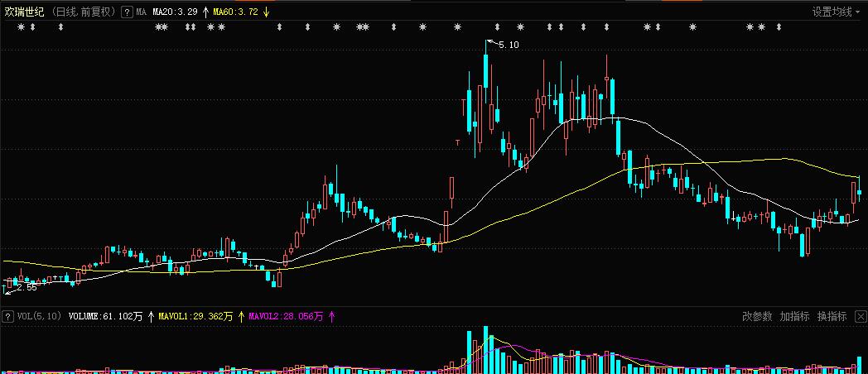
Task: Click the 5.10 high price marker
Action: click(508, 45)
